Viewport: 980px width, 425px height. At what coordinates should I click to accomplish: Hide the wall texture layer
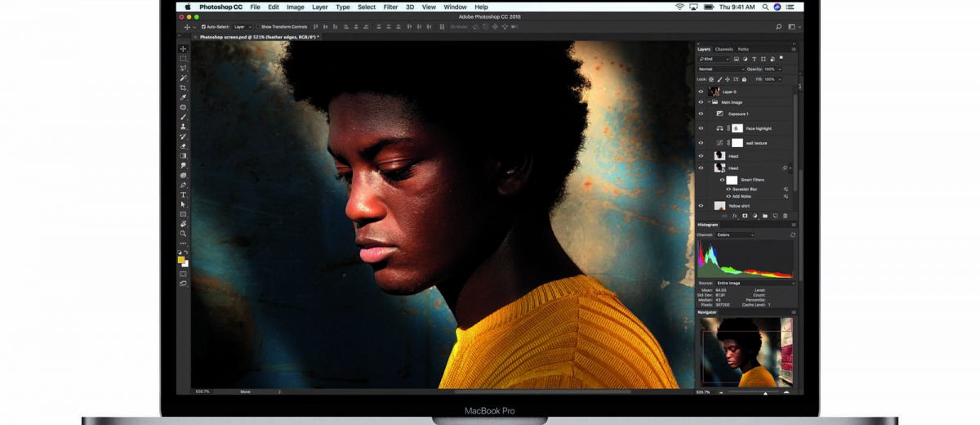point(701,142)
